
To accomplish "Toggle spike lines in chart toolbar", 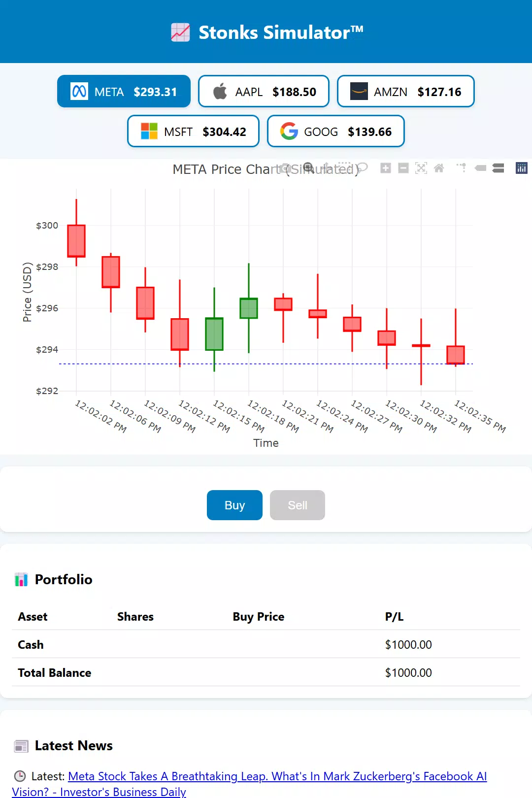I will (462, 168).
